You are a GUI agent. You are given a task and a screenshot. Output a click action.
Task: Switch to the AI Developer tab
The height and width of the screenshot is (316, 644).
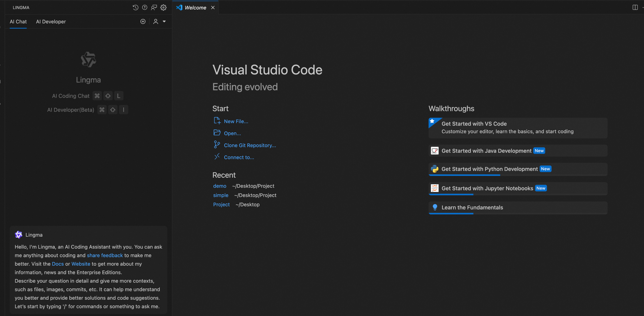pyautogui.click(x=51, y=21)
